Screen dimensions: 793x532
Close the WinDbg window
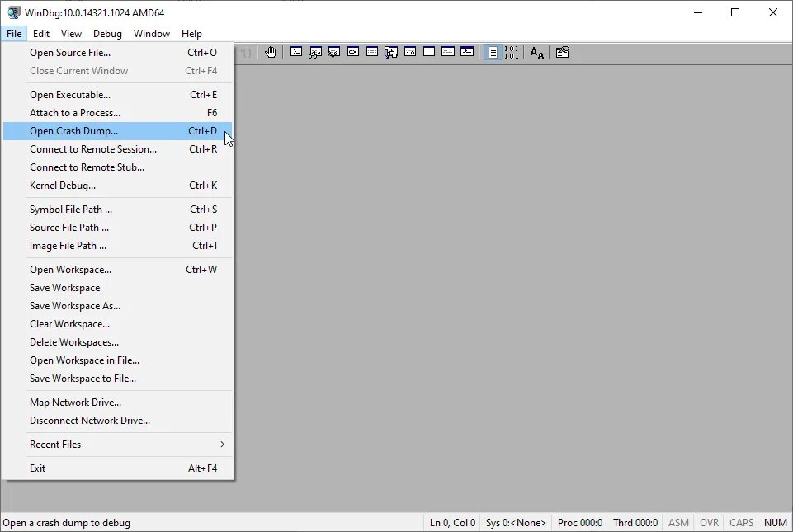pos(773,12)
